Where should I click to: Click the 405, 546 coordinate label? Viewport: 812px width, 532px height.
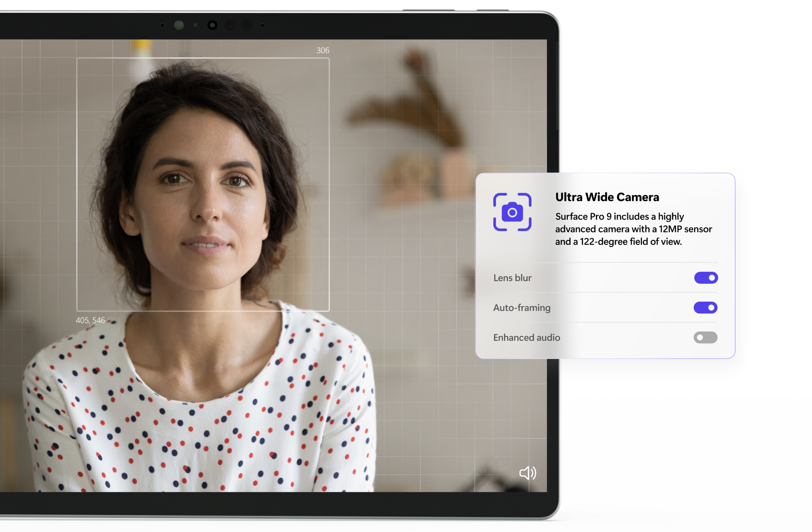pyautogui.click(x=90, y=321)
